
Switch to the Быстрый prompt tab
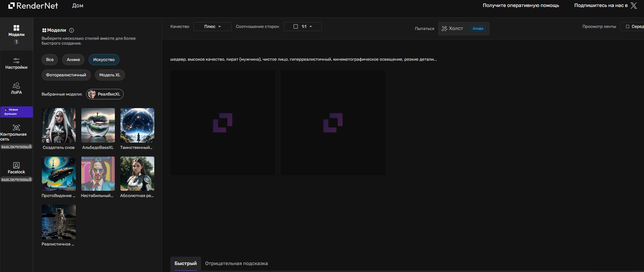(185, 263)
